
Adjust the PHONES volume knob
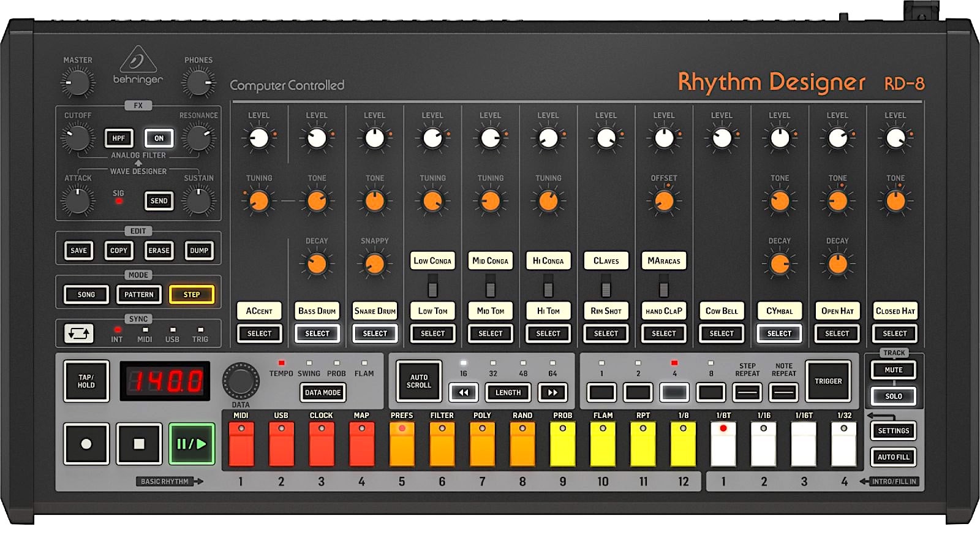[x=198, y=83]
